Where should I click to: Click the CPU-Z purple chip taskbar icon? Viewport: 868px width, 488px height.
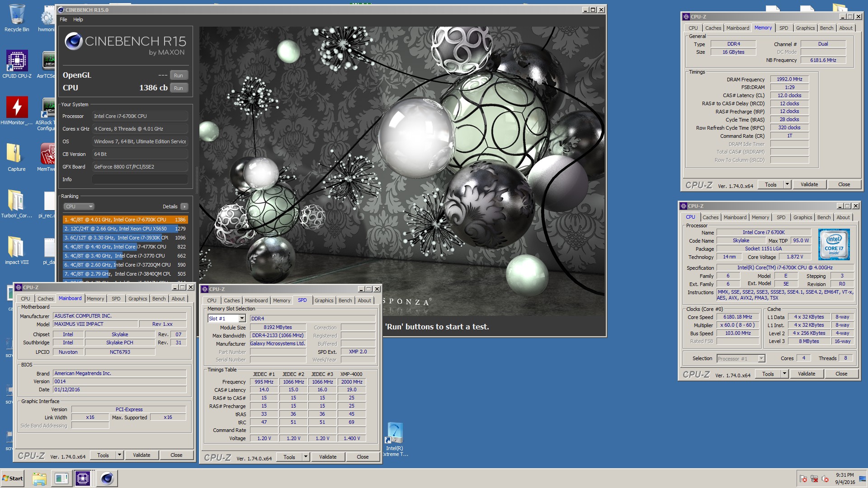83,479
